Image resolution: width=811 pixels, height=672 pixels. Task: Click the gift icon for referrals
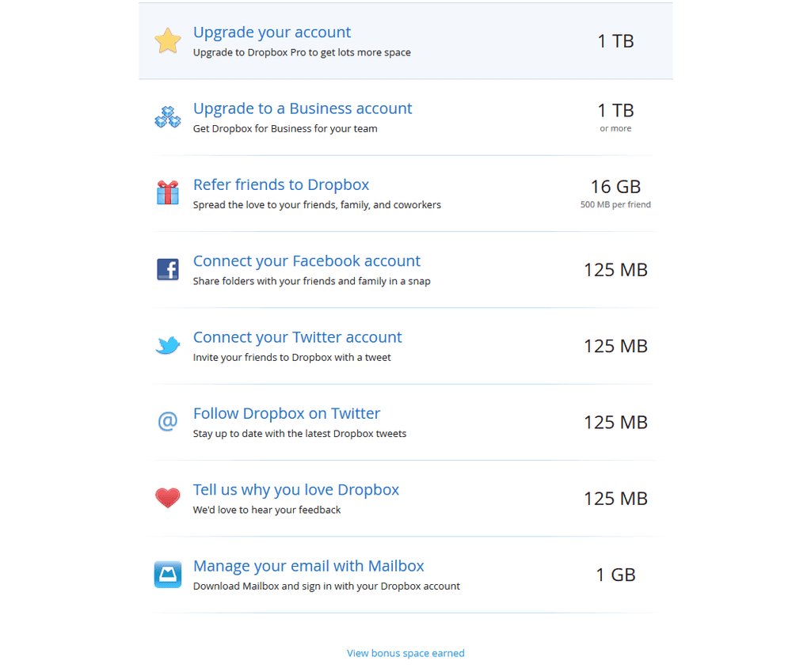[x=167, y=192]
